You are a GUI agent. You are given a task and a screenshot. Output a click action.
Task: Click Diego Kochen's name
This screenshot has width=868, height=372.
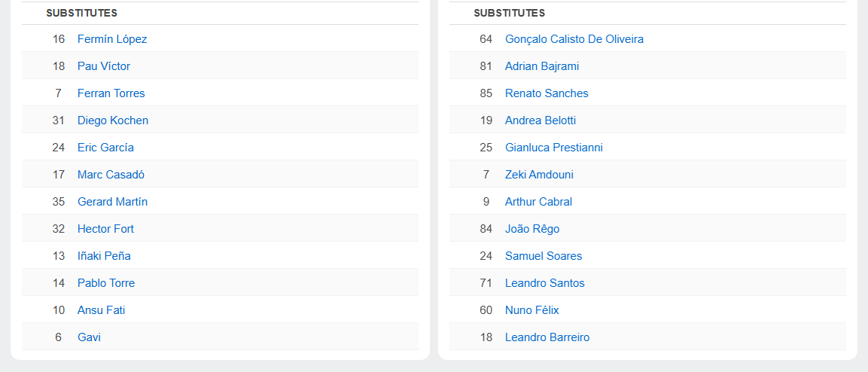pos(113,120)
